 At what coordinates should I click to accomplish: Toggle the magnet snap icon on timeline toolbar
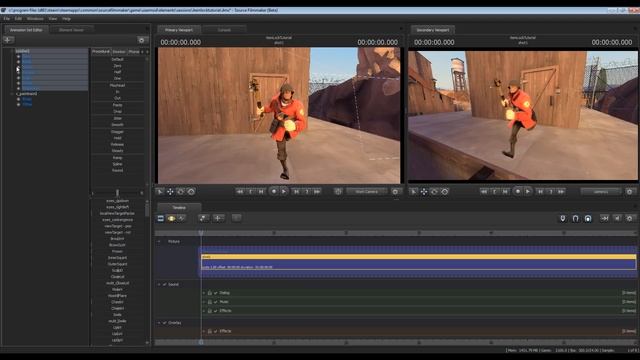(575, 219)
